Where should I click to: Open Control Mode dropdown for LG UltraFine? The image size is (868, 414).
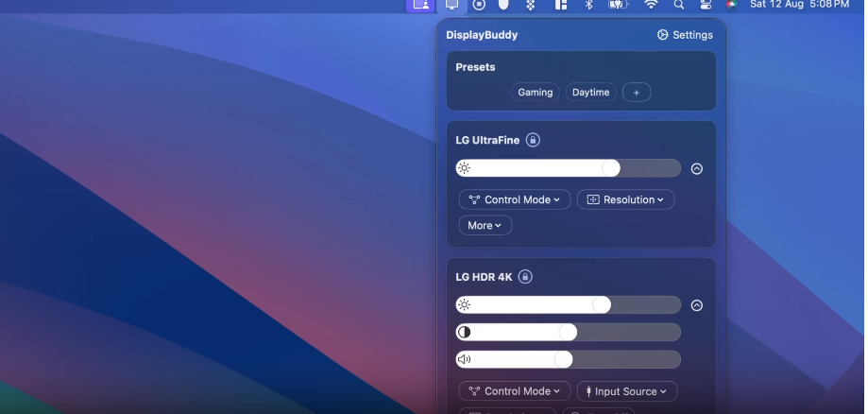click(514, 199)
